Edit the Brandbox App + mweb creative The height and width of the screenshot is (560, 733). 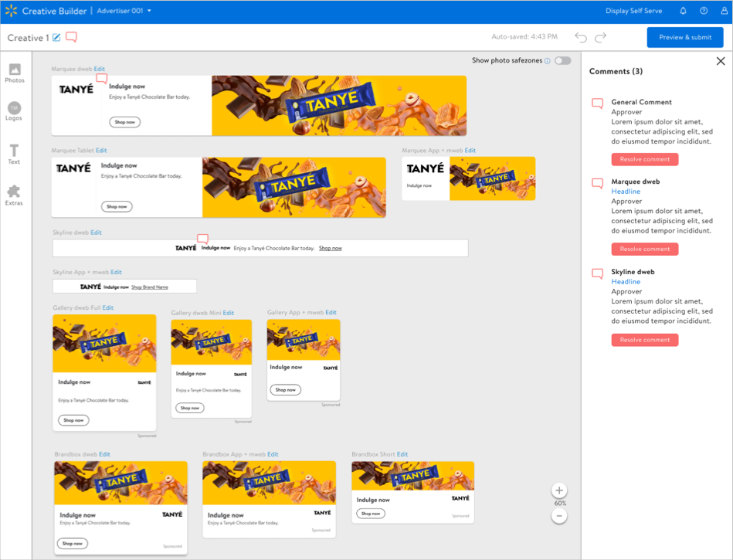pos(273,454)
